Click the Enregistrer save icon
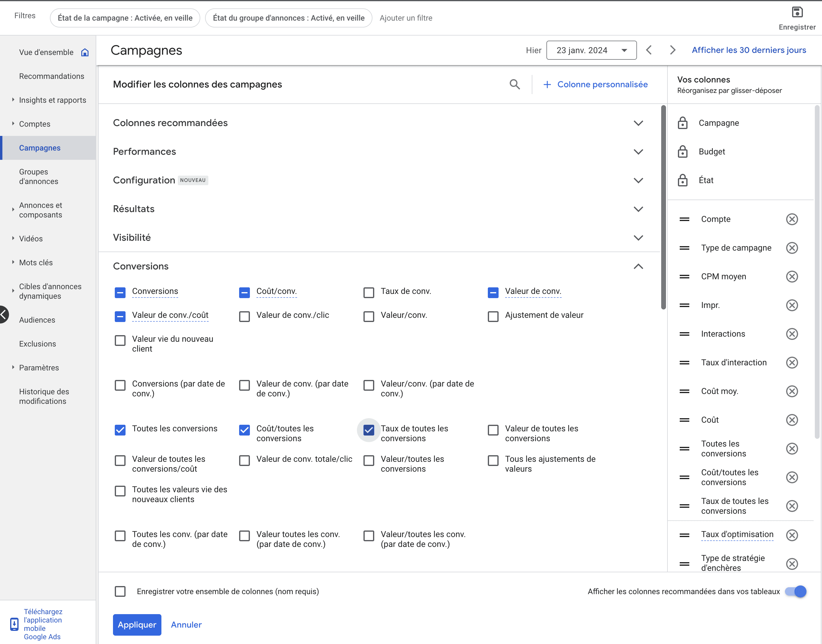Image resolution: width=822 pixels, height=644 pixels. click(797, 13)
